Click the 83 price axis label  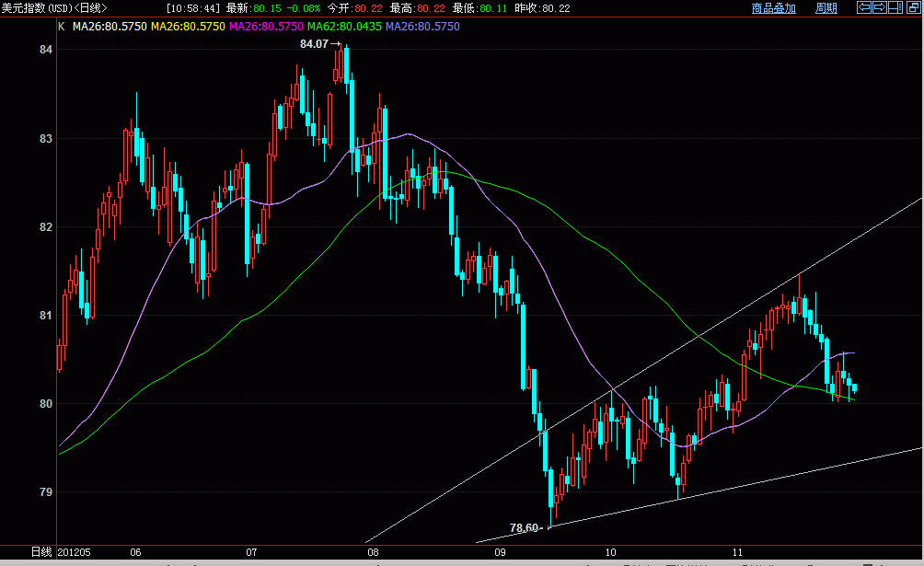click(46, 139)
